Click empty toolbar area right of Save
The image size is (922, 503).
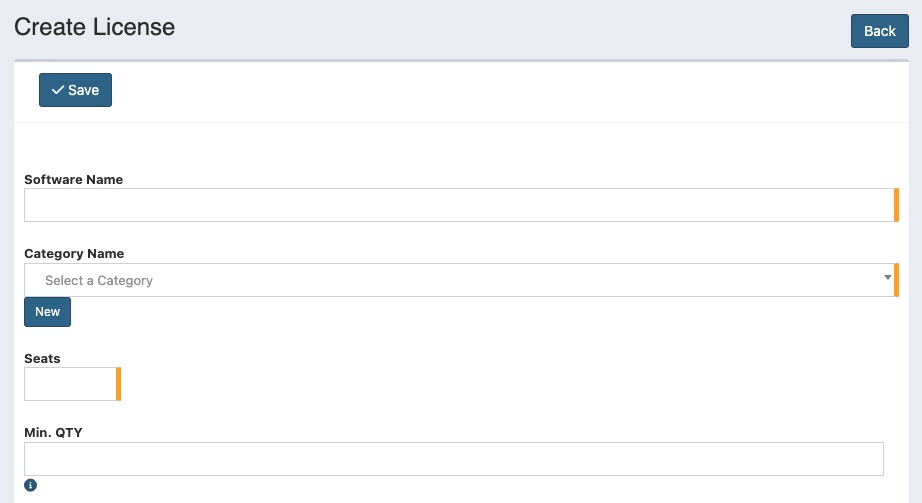(500, 90)
